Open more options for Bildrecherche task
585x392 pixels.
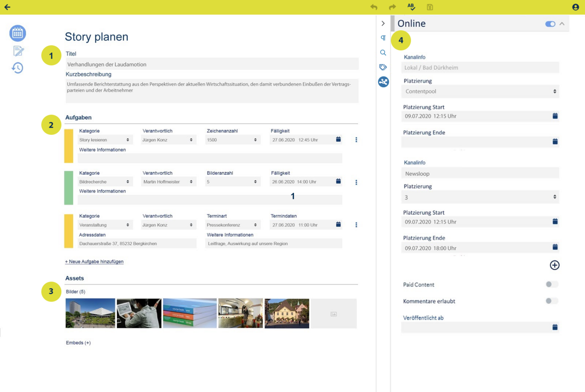[x=356, y=182]
